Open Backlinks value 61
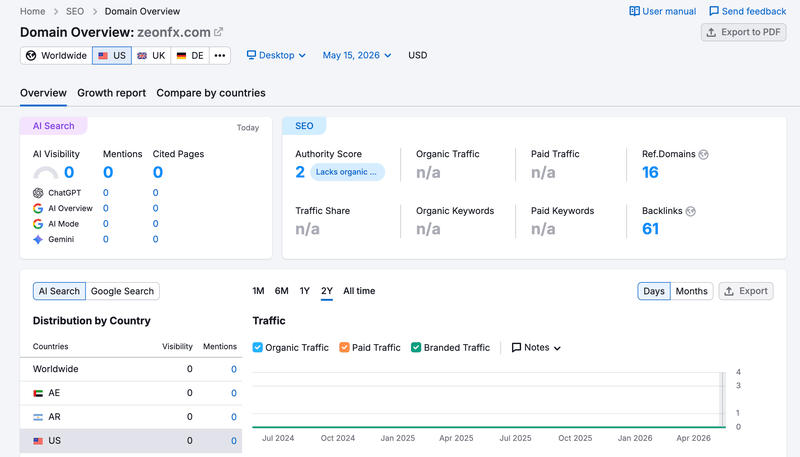The height and width of the screenshot is (457, 800). coord(650,229)
